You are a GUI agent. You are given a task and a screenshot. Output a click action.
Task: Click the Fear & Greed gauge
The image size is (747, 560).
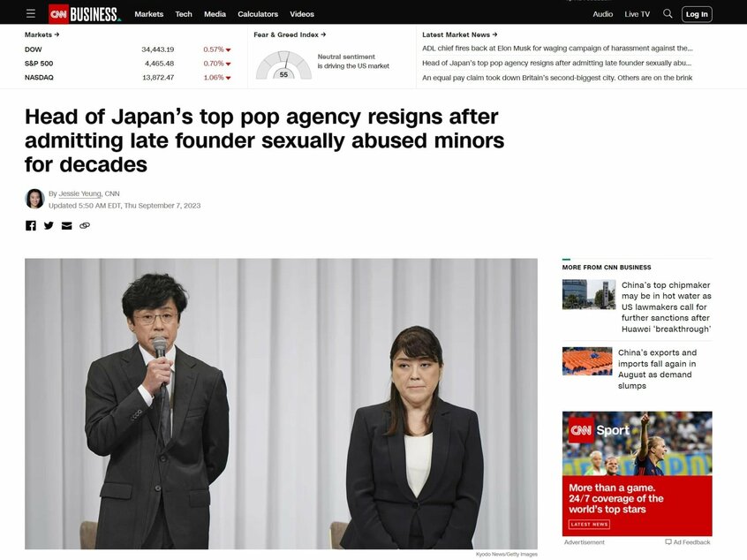[284, 65]
